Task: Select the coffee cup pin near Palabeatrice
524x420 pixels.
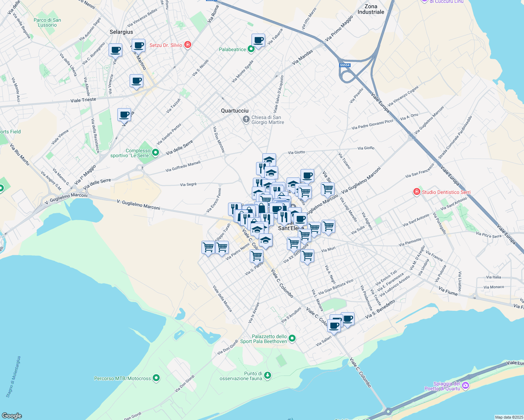Action: pos(258,40)
